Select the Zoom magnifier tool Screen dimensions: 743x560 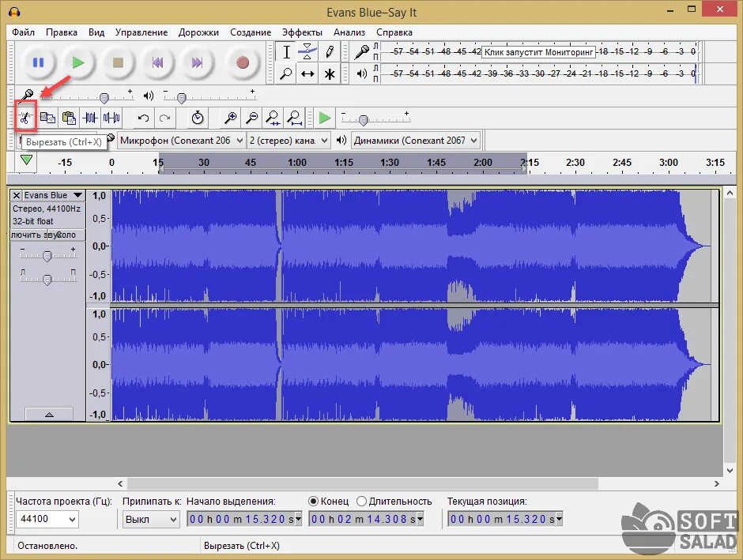coord(286,73)
